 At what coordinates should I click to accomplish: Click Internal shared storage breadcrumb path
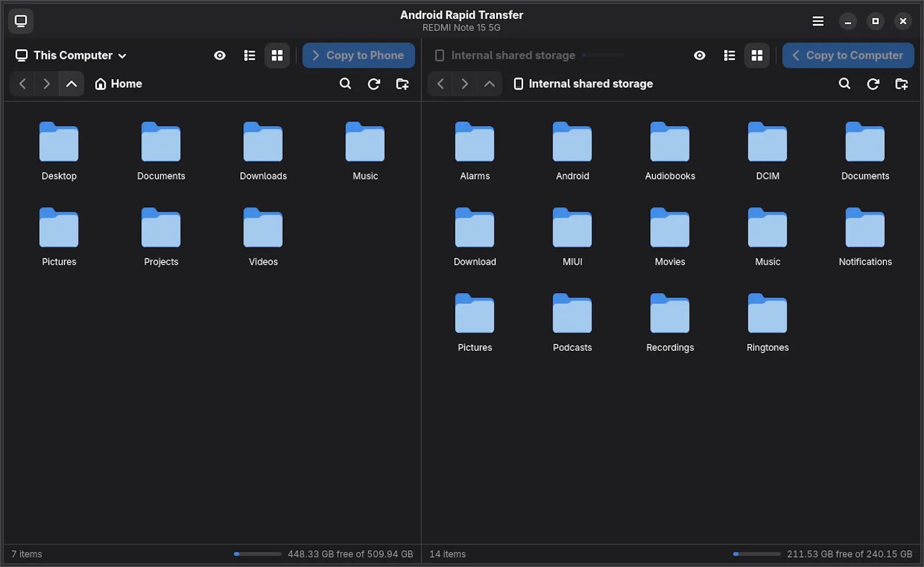pos(583,84)
